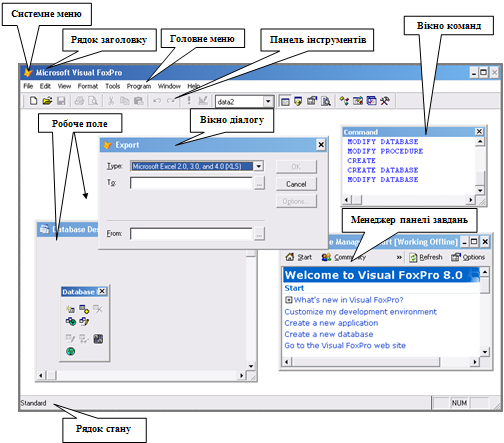Screen dimensions: 504x443
Task: Click the Command window scroll-down arrow
Action: click(x=480, y=190)
